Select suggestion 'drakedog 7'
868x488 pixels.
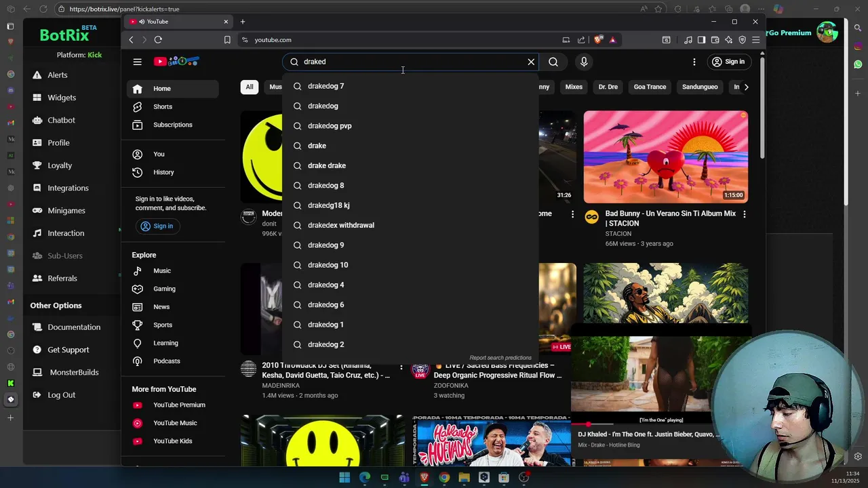(x=410, y=86)
